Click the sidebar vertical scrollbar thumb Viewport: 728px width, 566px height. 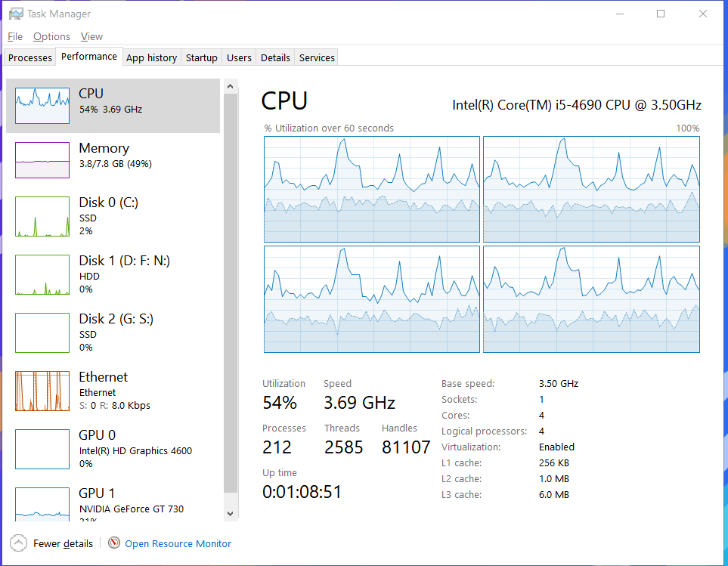231,292
